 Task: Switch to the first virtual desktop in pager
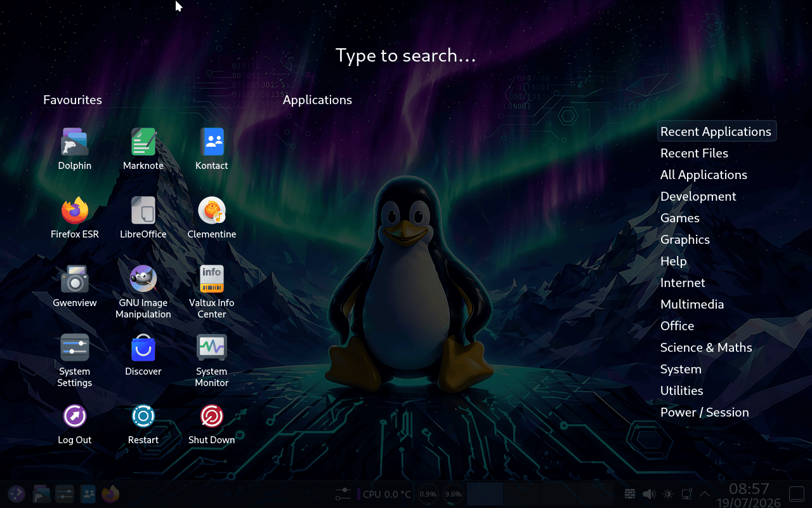[485, 494]
